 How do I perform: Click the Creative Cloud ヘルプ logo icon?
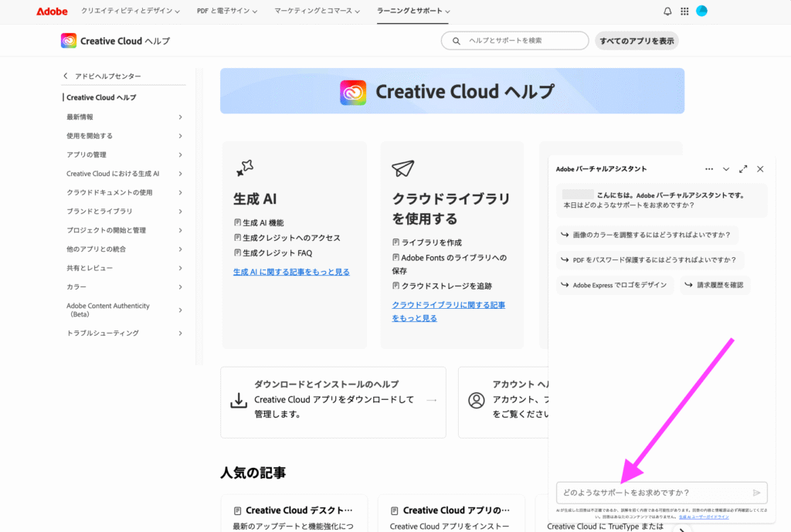point(69,41)
